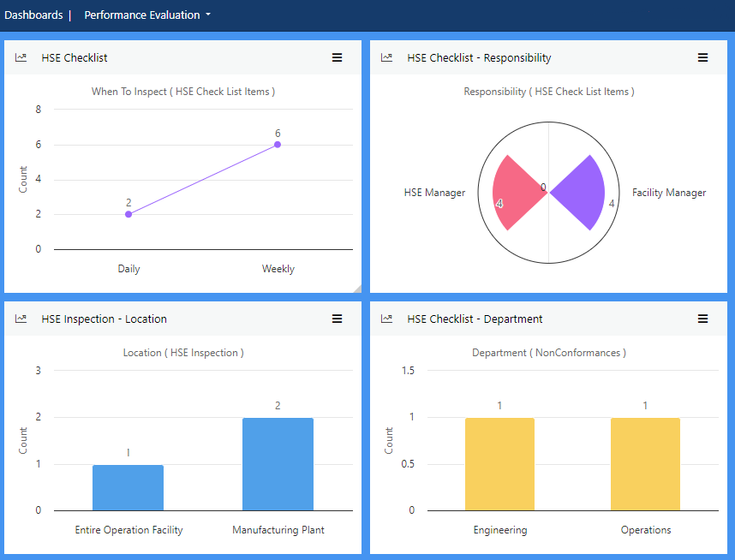Click chart icon beside HSE Checklist - Responsibility
735x560 pixels.
387,57
